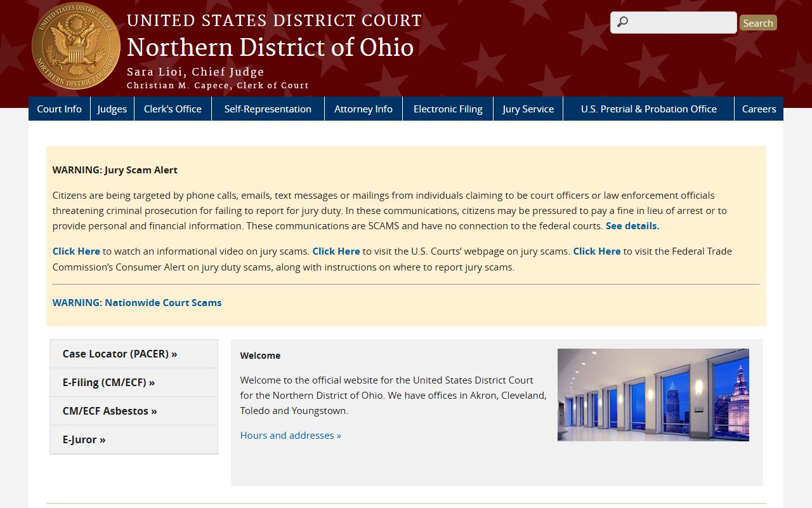
Task: Open U.S. Pretrial & Probation Office menu
Action: (x=648, y=109)
